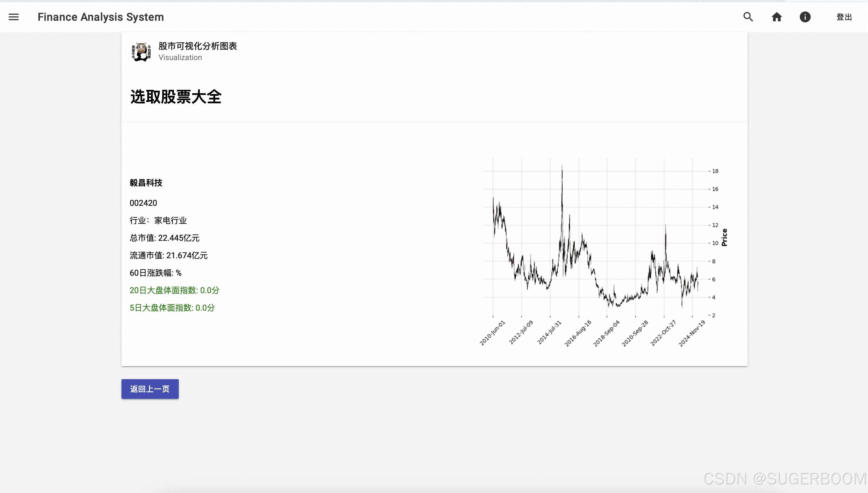The width and height of the screenshot is (868, 493).
Task: Click the stock name 毅昌科技
Action: click(146, 183)
